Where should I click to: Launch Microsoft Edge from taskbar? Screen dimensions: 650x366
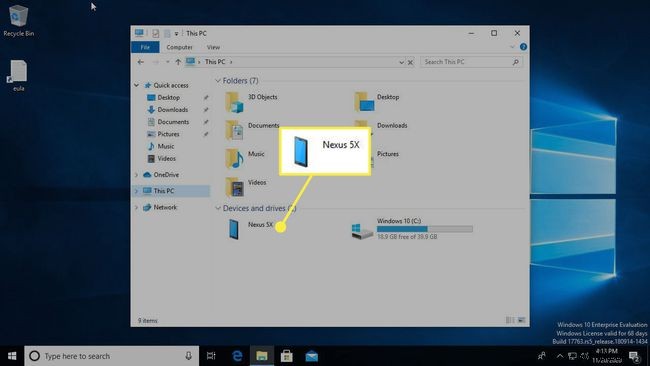[237, 356]
